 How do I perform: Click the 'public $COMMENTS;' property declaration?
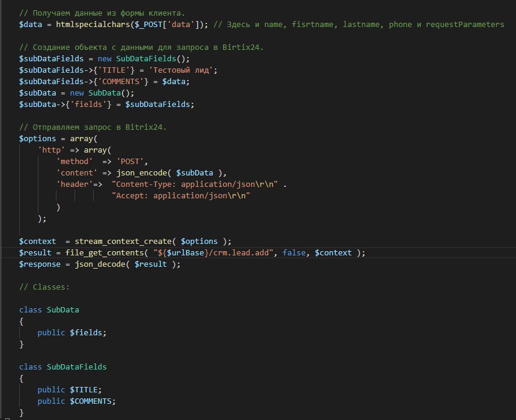(77, 401)
